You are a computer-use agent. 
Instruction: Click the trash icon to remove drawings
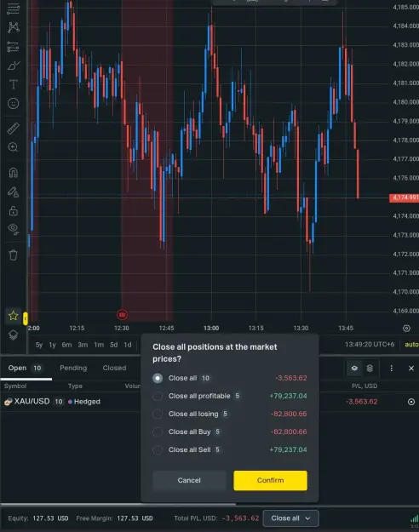pyautogui.click(x=14, y=255)
